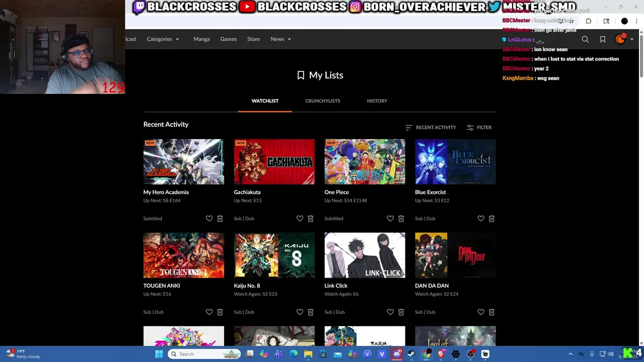Switch to Chrome in the taskbar

tap(426, 354)
